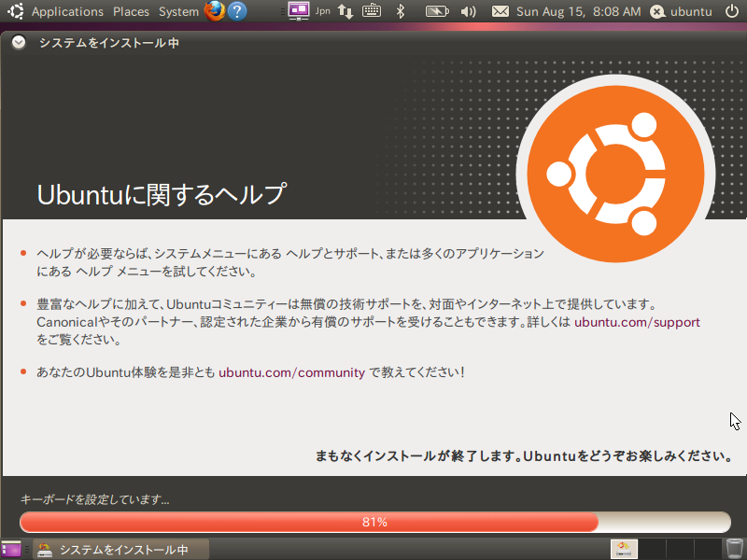Open the Help question mark launcher
Image resolution: width=747 pixels, height=560 pixels.
tap(237, 11)
